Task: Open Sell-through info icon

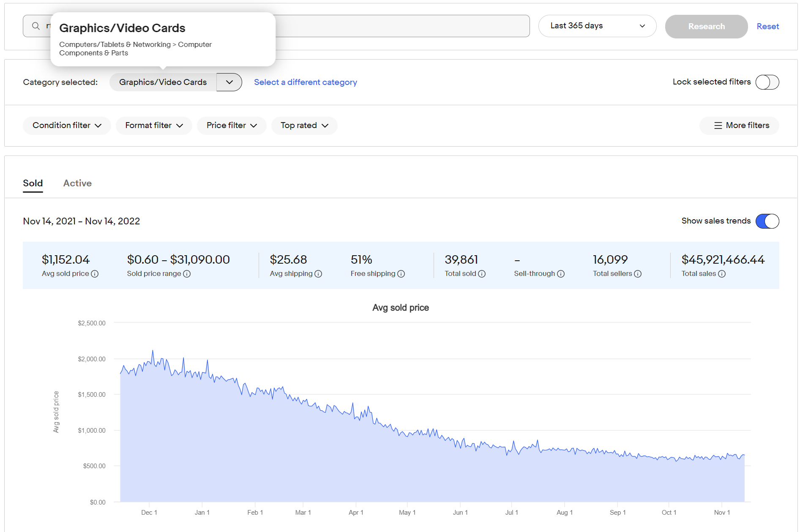Action: point(561,274)
